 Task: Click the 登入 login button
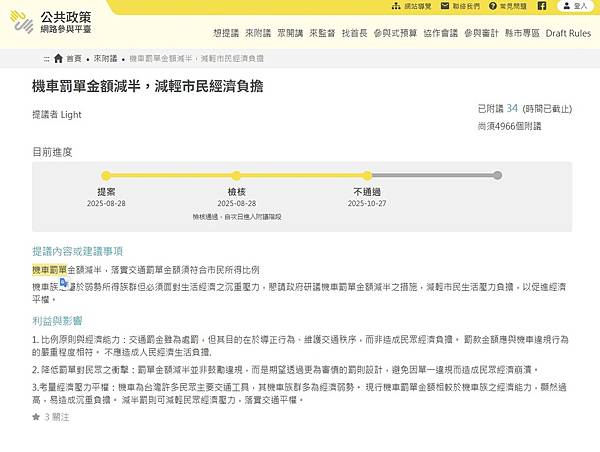[575, 6]
